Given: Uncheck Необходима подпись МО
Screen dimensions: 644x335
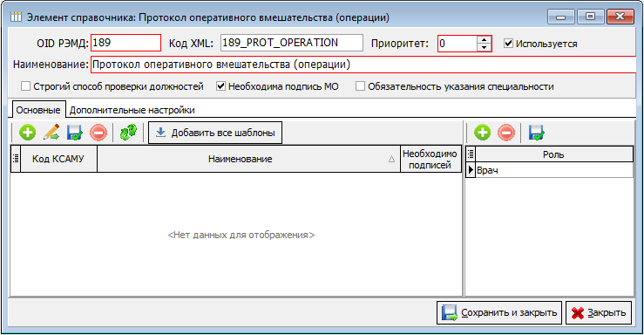Looking at the screenshot, I should 220,86.
